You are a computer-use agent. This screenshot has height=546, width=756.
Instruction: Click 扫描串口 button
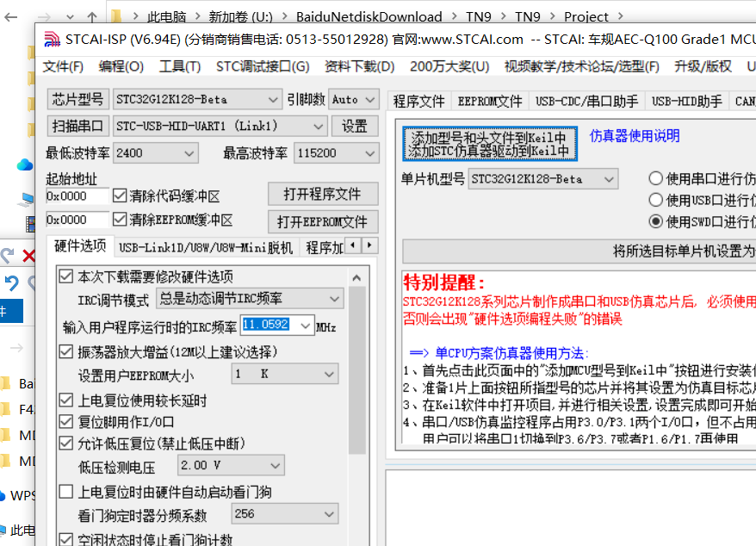(77, 127)
